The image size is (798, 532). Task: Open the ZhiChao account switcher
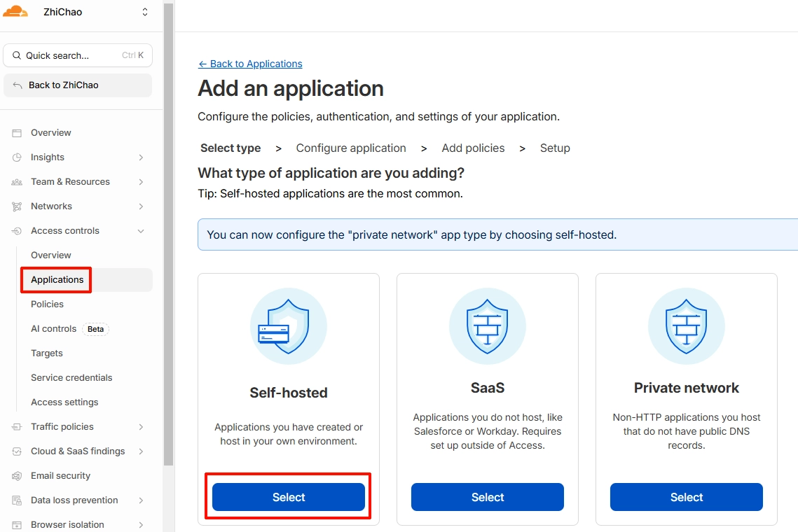pos(145,12)
